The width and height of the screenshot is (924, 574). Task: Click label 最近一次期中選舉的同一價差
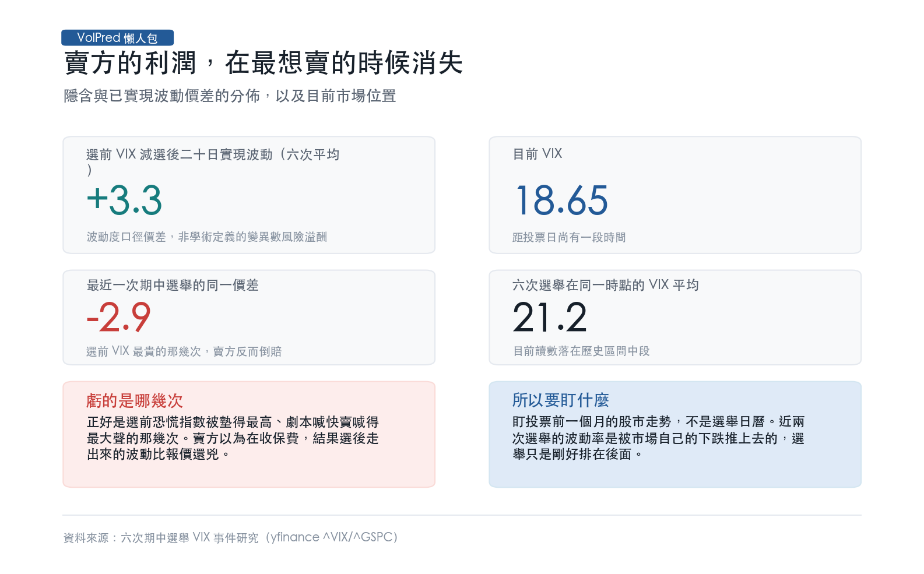coord(173,285)
